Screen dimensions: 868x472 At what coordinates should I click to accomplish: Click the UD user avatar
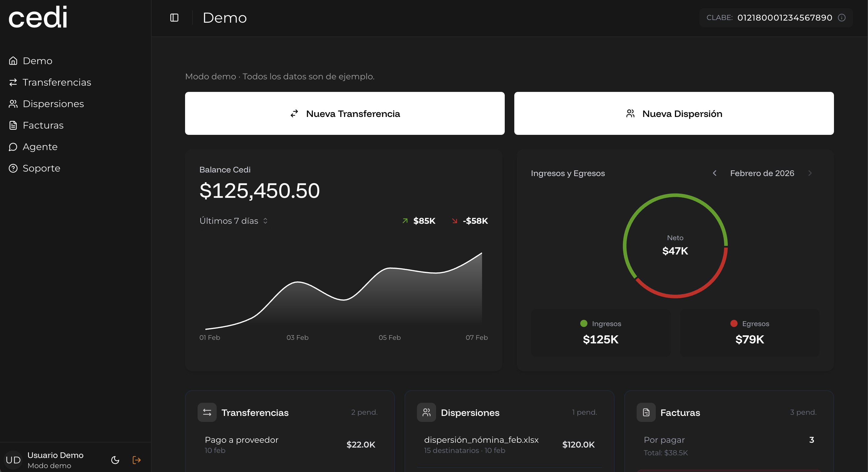(x=13, y=460)
